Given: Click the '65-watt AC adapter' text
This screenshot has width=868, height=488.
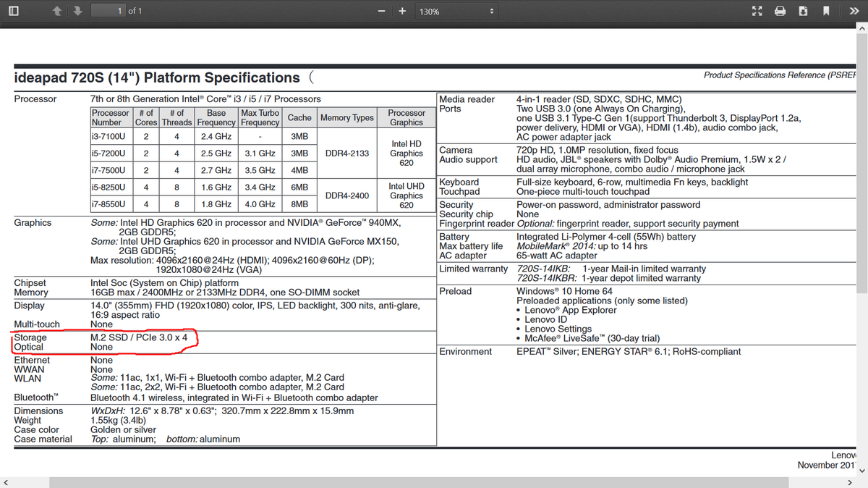Looking at the screenshot, I should [557, 256].
